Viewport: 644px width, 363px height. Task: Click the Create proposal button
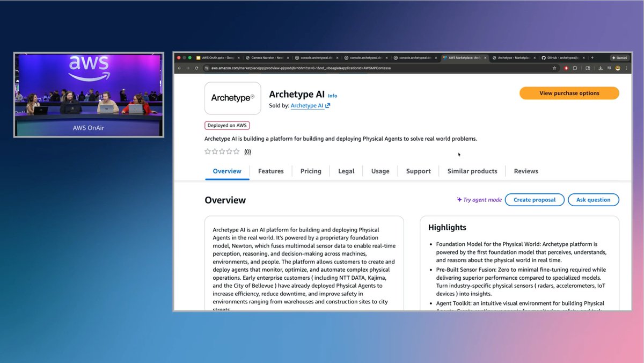[x=535, y=200]
